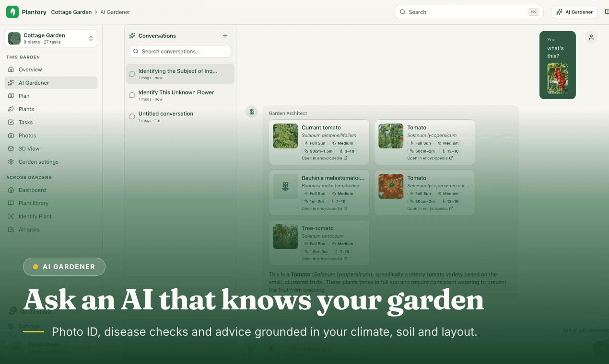Click the Plant library book icon
This screenshot has width=609, height=364.
(x=11, y=203)
